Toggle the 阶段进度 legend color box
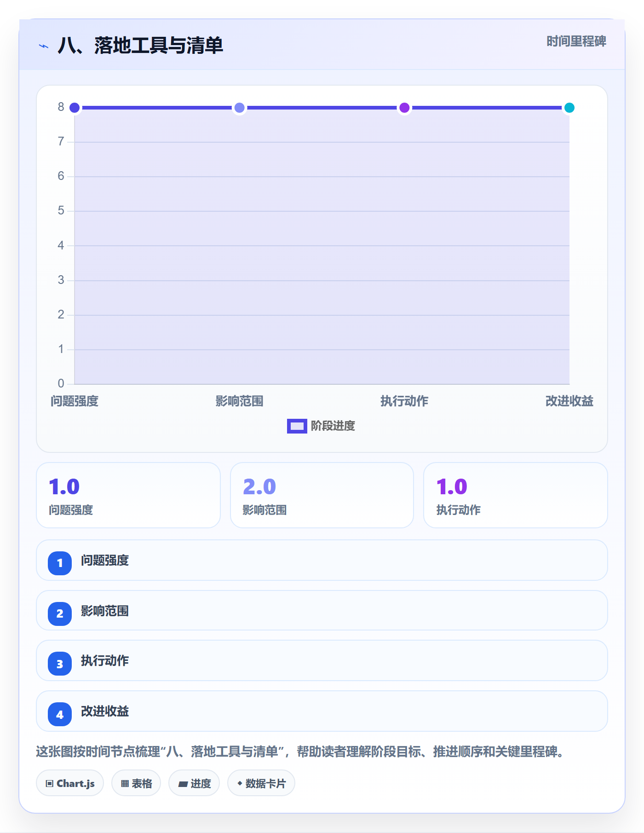This screenshot has width=644, height=833. pyautogui.click(x=297, y=426)
